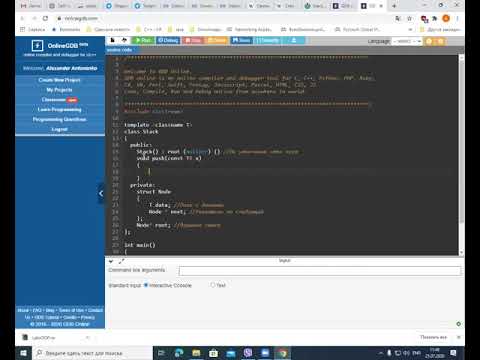Click the Beautify code button
The height and width of the screenshot is (360, 480).
(x=267, y=40)
